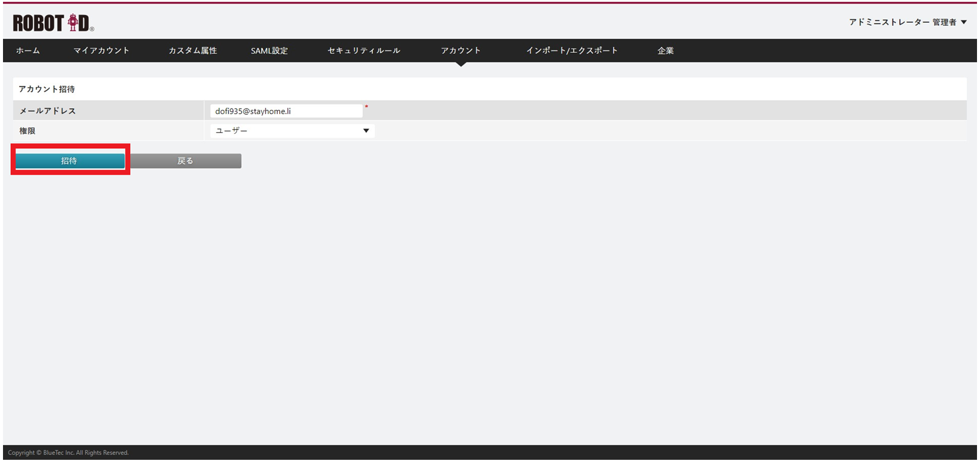The width and height of the screenshot is (980, 461).
Task: Go to the ホーム menu
Action: (28, 50)
